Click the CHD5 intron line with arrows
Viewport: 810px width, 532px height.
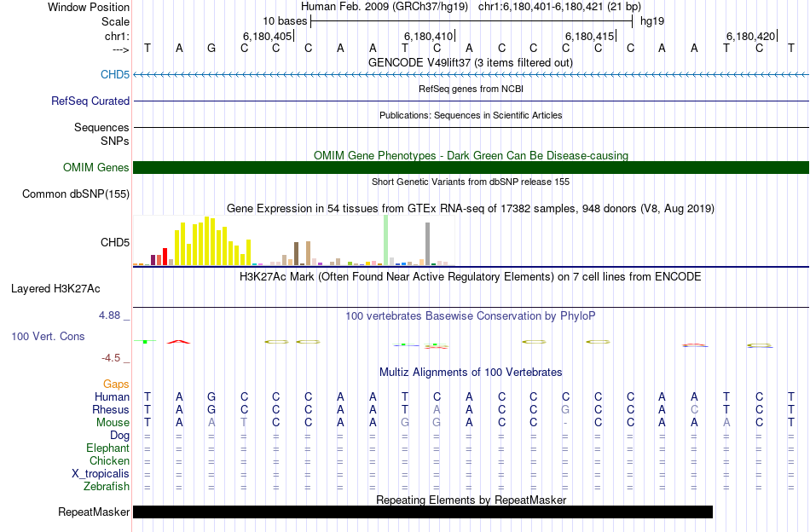[471, 74]
